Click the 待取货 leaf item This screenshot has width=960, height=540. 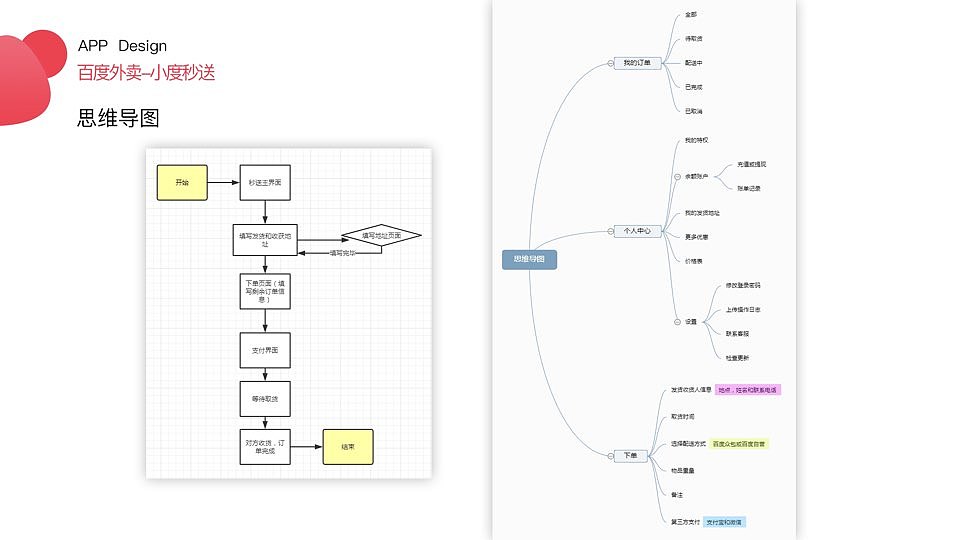694,39
